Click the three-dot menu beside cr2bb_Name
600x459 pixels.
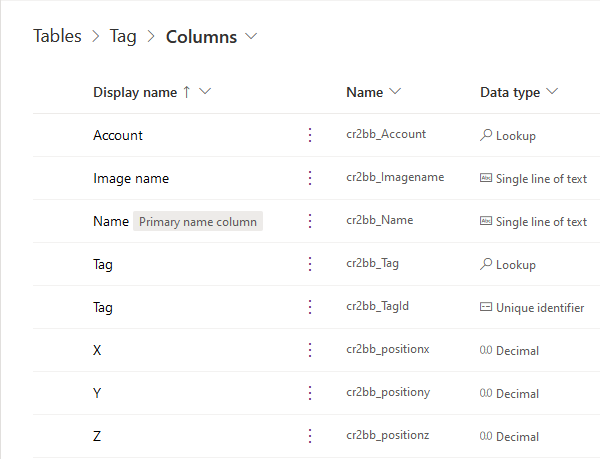tap(310, 221)
